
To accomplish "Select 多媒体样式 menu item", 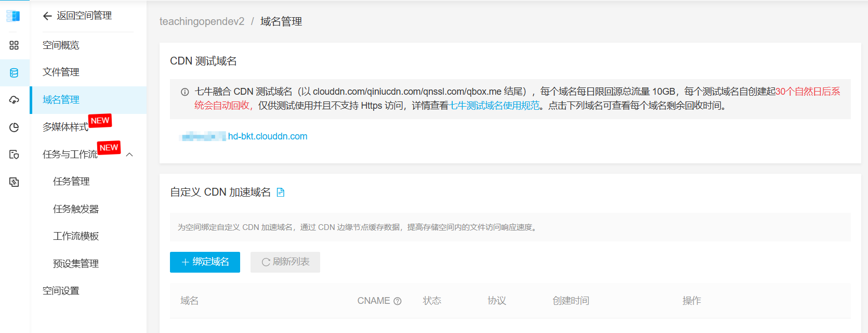I will 65,127.
